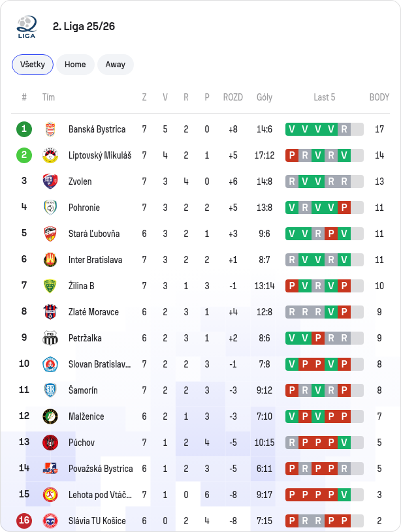
Task: Select the Away standings tab
Action: [116, 65]
